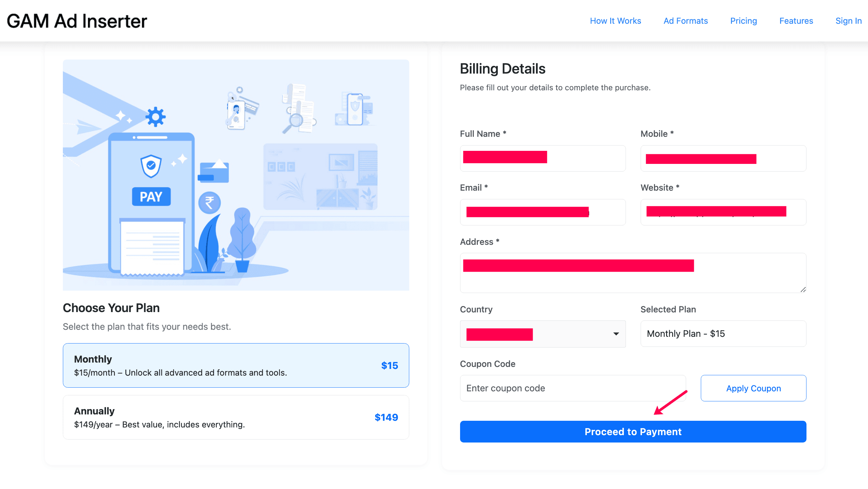Open Ad Formats in navigation
This screenshot has width=868, height=489.
pos(686,21)
